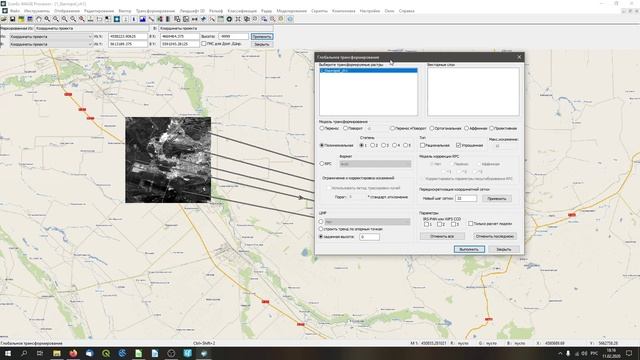Image resolution: width=640 pixels, height=360 pixels.
Task: Toggle the ГИС для Долг./Шир. checkbox
Action: point(204,44)
